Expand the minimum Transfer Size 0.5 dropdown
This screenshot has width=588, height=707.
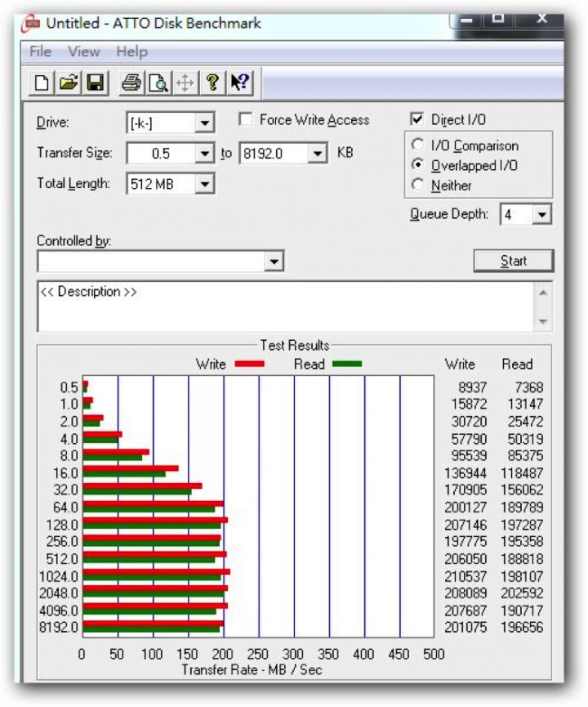click(204, 154)
